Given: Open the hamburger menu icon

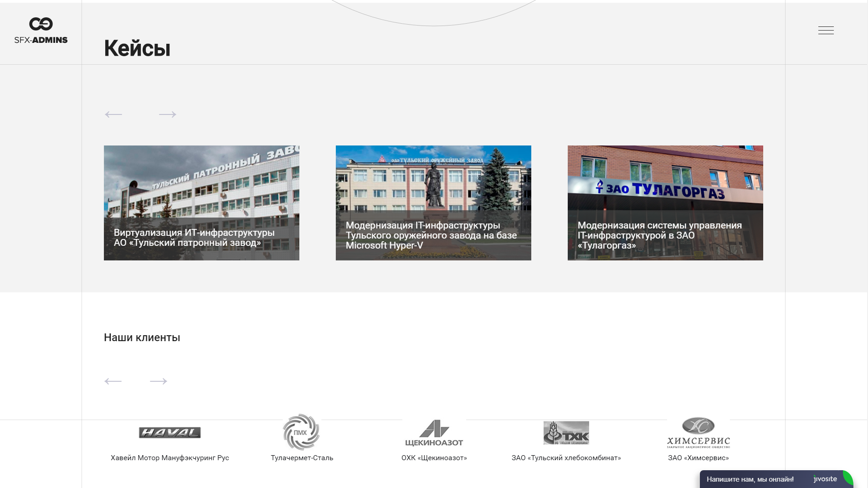Looking at the screenshot, I should click(826, 31).
